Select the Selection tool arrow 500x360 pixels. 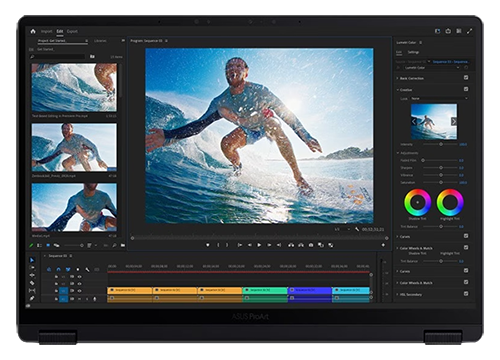[x=32, y=260]
